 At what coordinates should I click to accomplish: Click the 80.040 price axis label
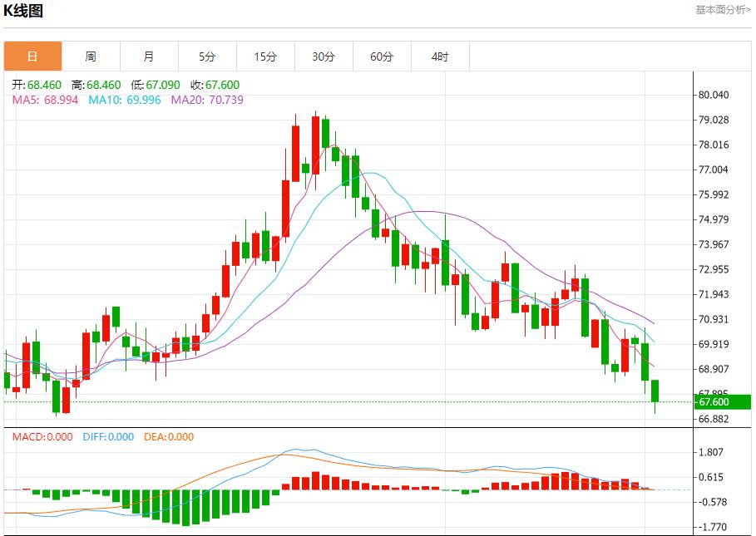(714, 95)
